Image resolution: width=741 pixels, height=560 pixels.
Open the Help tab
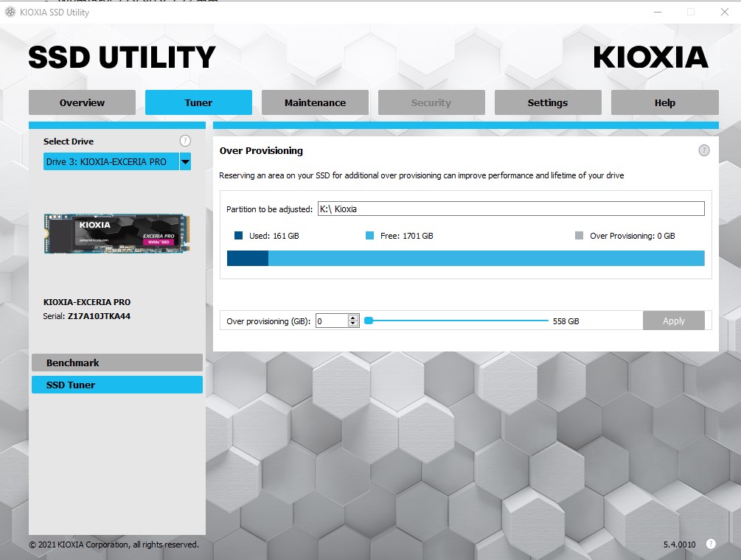click(x=665, y=102)
